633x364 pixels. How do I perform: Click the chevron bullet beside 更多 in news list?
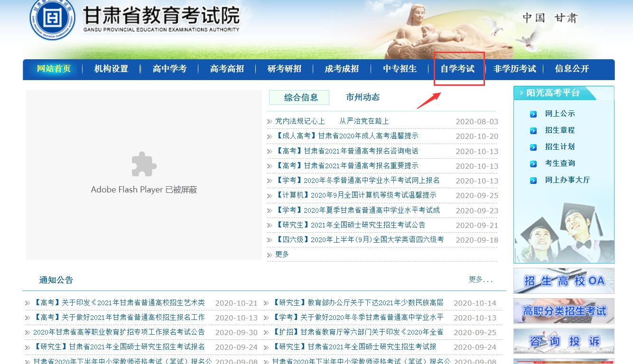[270, 255]
